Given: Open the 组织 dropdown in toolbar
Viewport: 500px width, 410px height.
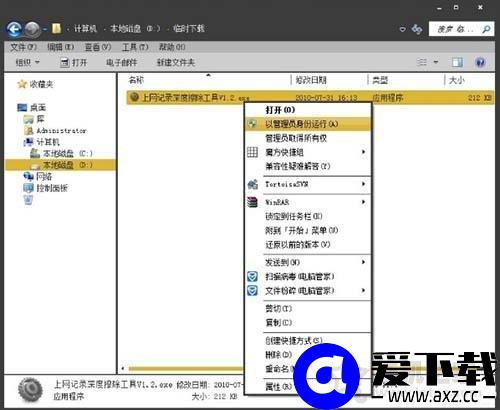Looking at the screenshot, I should click(27, 62).
